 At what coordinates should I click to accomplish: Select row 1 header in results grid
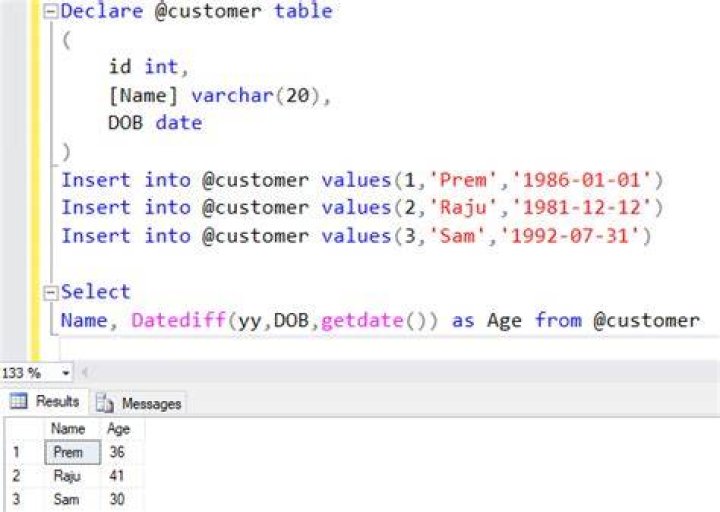pos(25,452)
